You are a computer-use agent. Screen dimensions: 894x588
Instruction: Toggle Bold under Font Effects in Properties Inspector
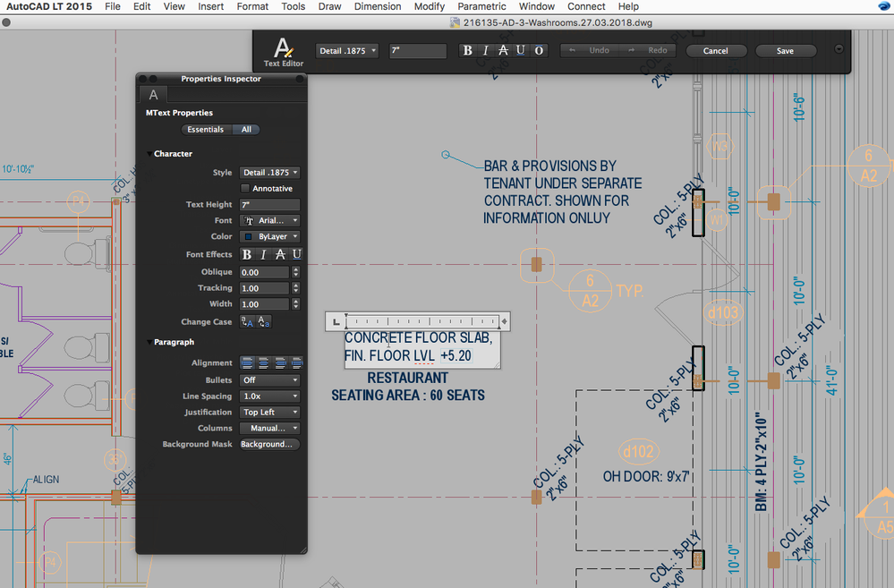point(247,254)
